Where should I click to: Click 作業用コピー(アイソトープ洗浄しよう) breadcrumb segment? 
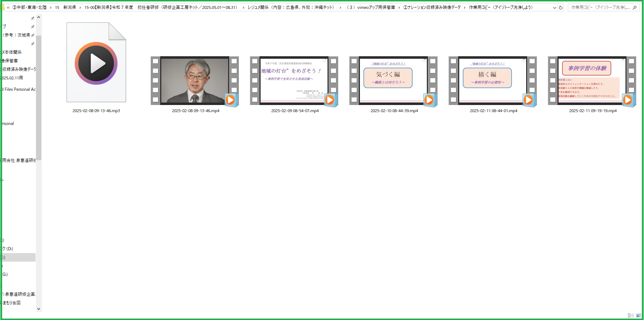(x=501, y=7)
